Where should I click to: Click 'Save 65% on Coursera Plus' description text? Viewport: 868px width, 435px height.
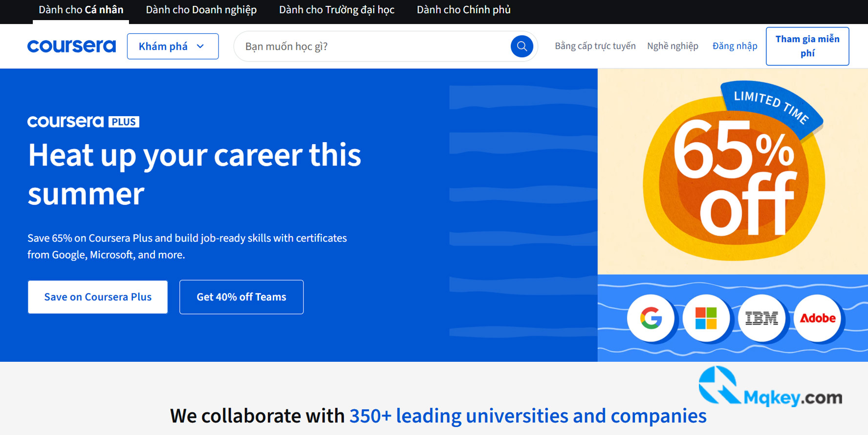[x=187, y=246]
